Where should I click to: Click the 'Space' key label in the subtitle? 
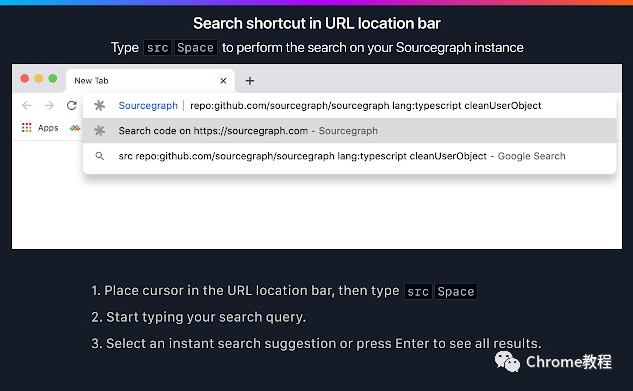[x=195, y=48]
